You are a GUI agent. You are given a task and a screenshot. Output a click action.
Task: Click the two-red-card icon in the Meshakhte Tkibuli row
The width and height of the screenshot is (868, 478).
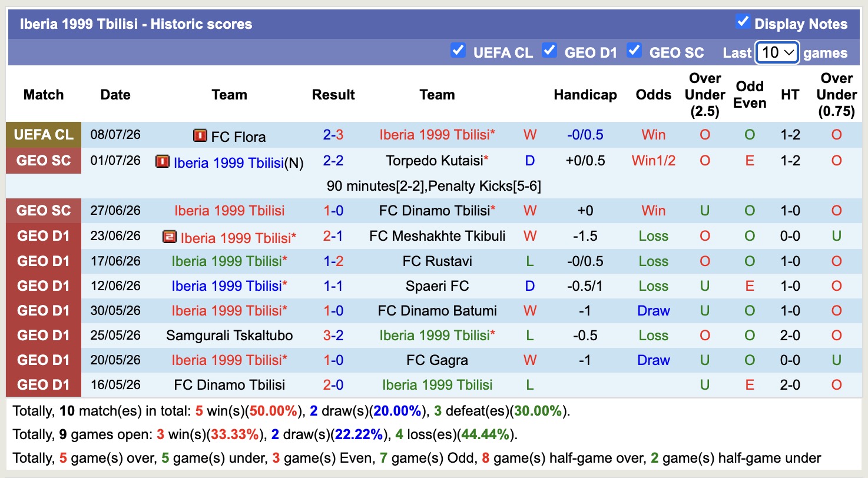click(x=170, y=237)
